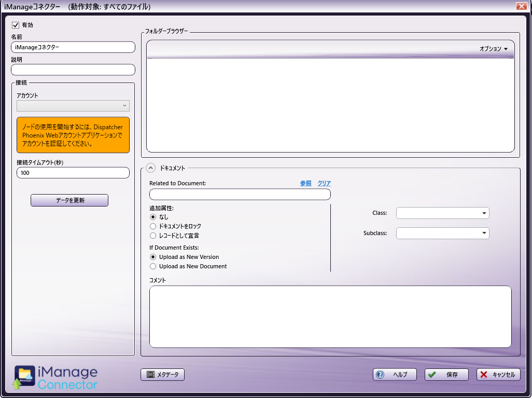Image resolution: width=532 pixels, height=398 pixels.
Task: Choose Upload as New Document option
Action: [x=153, y=265]
